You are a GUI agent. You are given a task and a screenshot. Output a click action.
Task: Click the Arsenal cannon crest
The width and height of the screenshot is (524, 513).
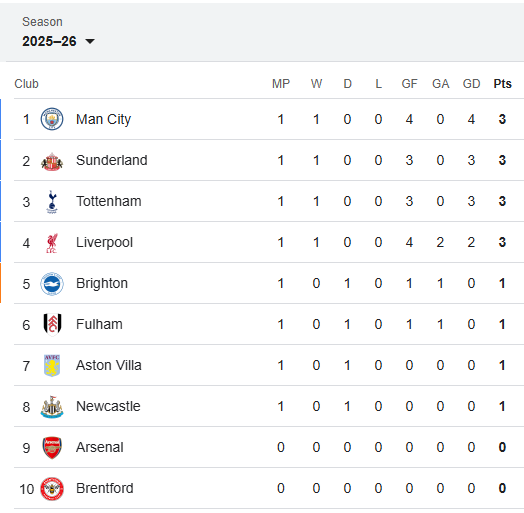pyautogui.click(x=52, y=447)
